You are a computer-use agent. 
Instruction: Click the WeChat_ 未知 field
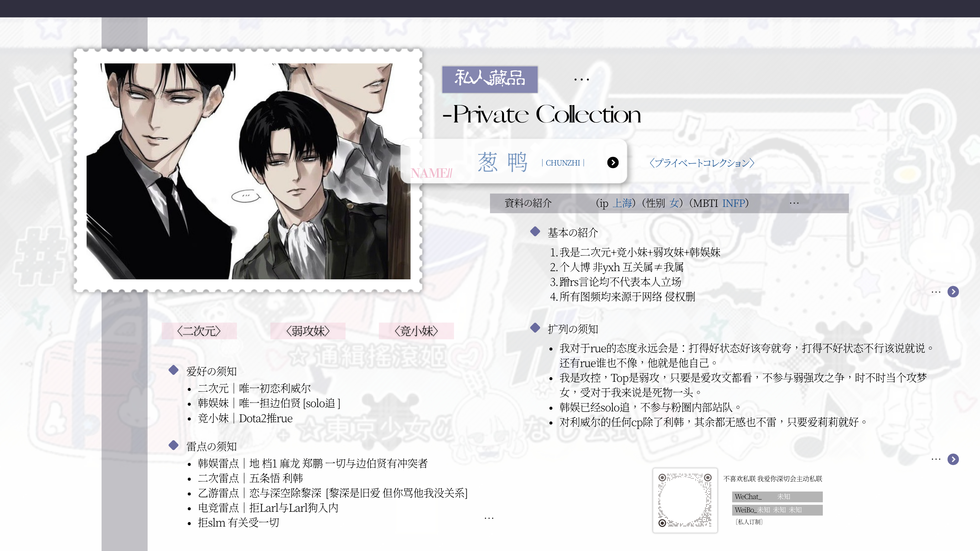tap(777, 497)
